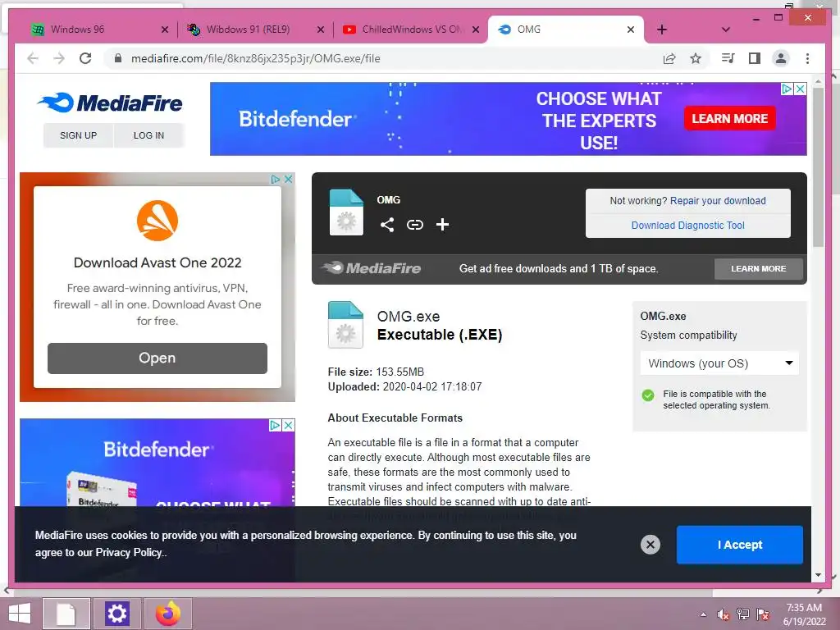The height and width of the screenshot is (630, 840).
Task: Click Open on the Avast ad
Action: click(x=157, y=358)
